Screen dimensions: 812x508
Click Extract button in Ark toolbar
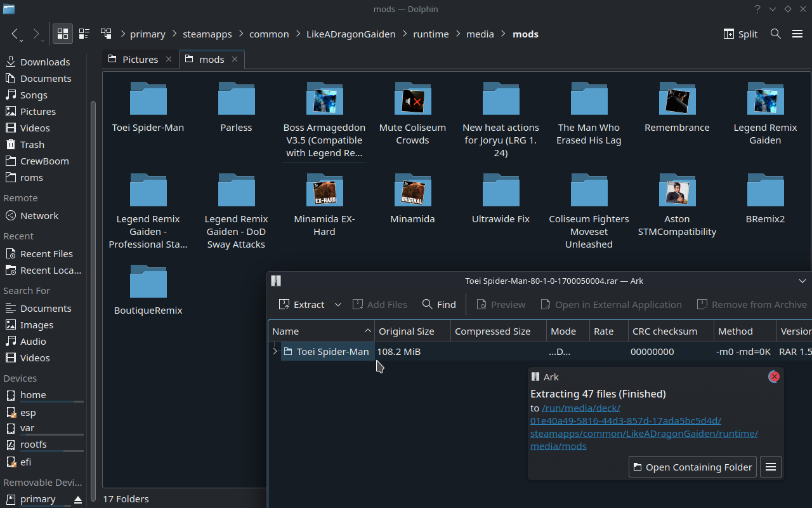point(302,305)
